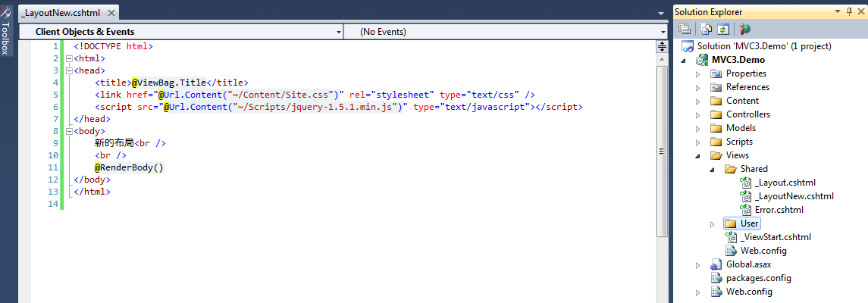Click @ViewBag.Title in the title tag

[169, 83]
